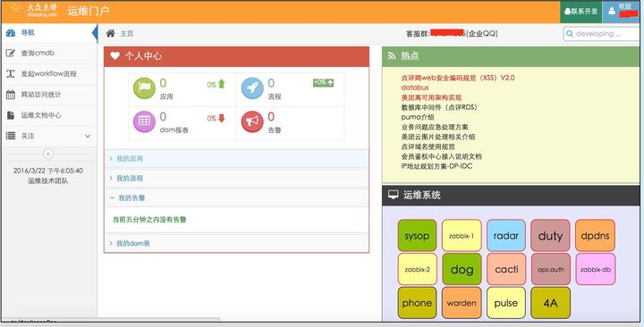Open 业务问题应急处理方案 link
This screenshot has width=644, height=327.
pos(435,127)
